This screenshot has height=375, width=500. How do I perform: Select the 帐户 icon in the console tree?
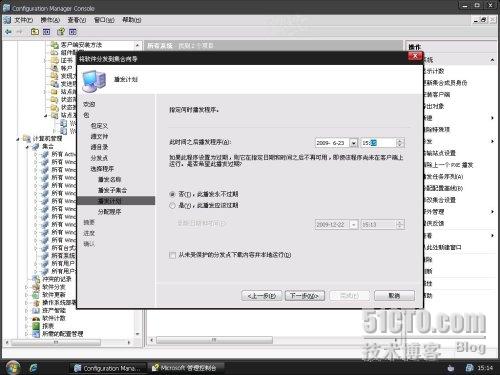[x=54, y=68]
